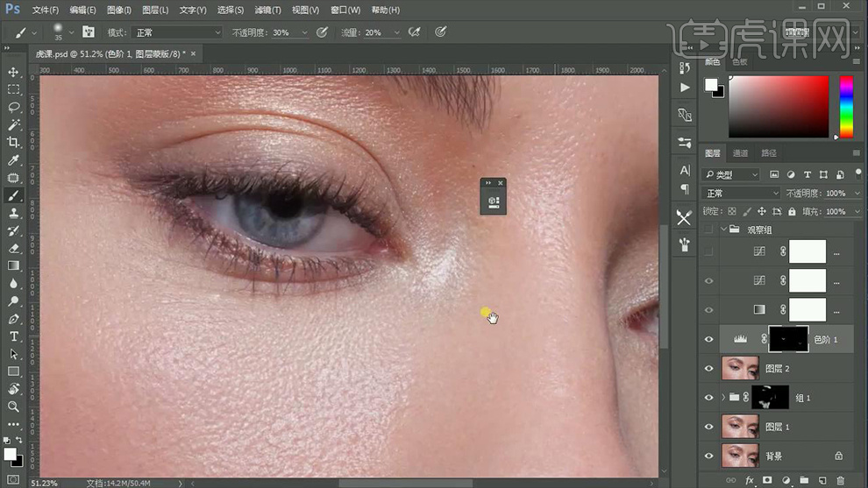The image size is (868, 488).
Task: Select the Eyedropper tool
Action: tap(13, 160)
